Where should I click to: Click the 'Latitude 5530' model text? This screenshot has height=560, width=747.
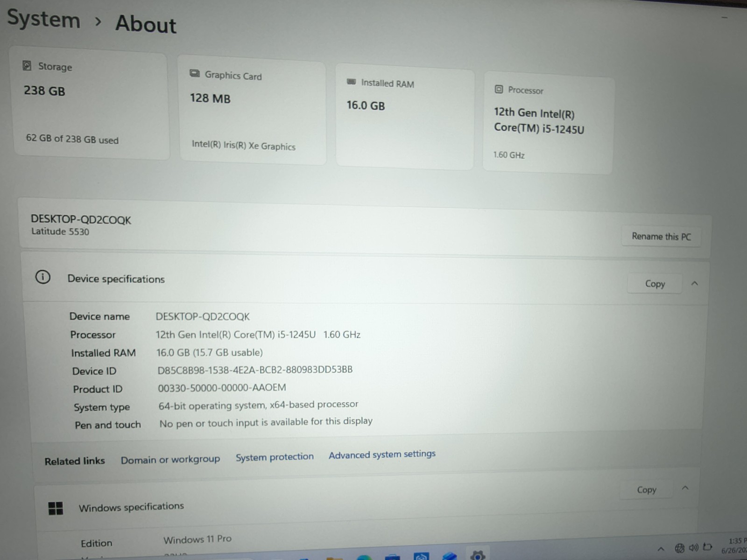pyautogui.click(x=60, y=231)
